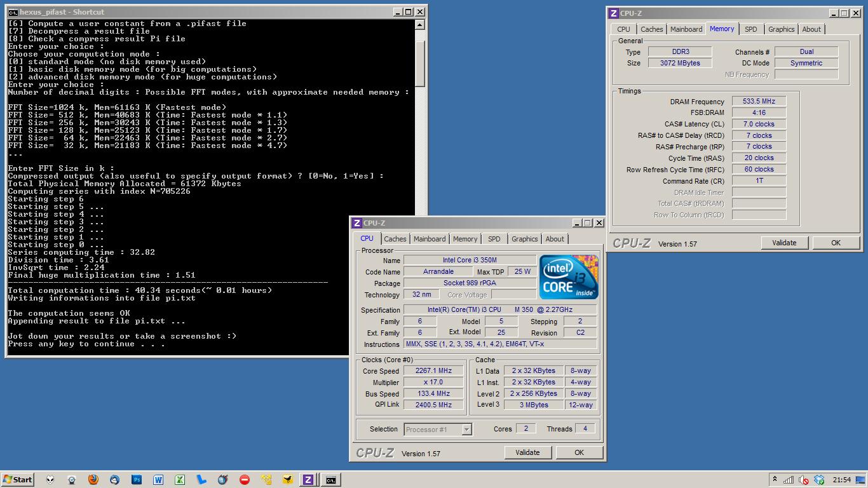The image size is (868, 488).
Task: Launch Microsoft Word from the taskbar
Action: (x=158, y=480)
